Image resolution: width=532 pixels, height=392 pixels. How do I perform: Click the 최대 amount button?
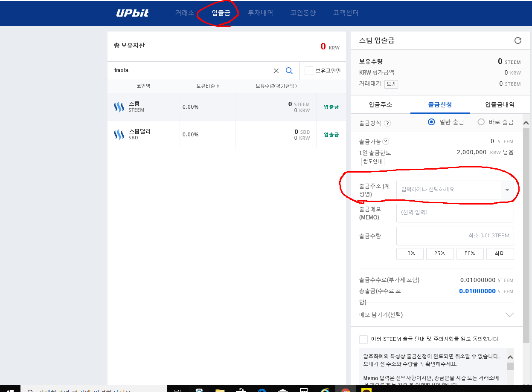[x=500, y=254]
